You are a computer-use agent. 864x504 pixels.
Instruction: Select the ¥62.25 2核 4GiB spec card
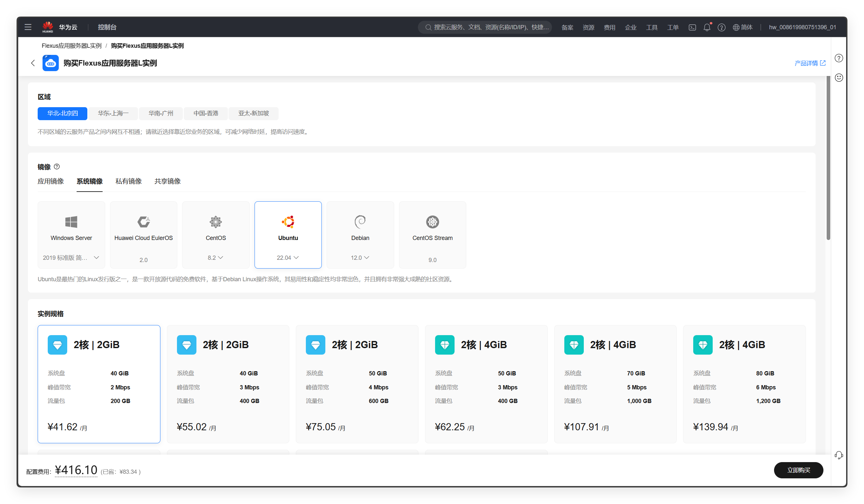click(x=486, y=384)
